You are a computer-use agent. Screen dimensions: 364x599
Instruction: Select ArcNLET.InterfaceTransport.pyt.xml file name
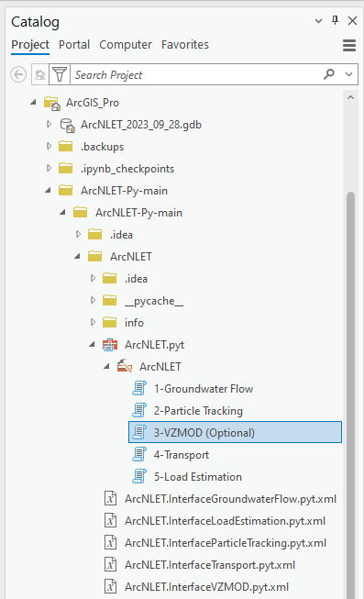[210, 565]
